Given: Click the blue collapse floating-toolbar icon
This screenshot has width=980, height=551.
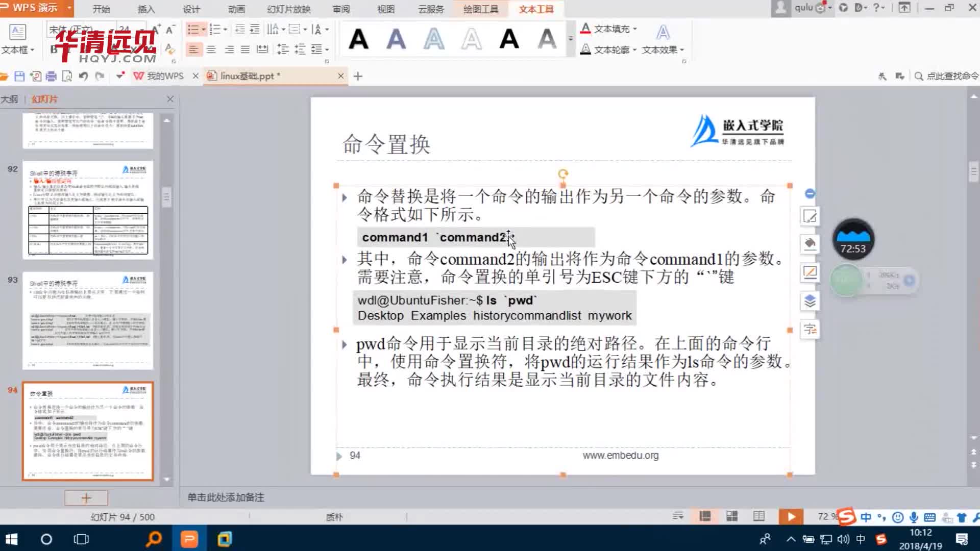Looking at the screenshot, I should [810, 193].
